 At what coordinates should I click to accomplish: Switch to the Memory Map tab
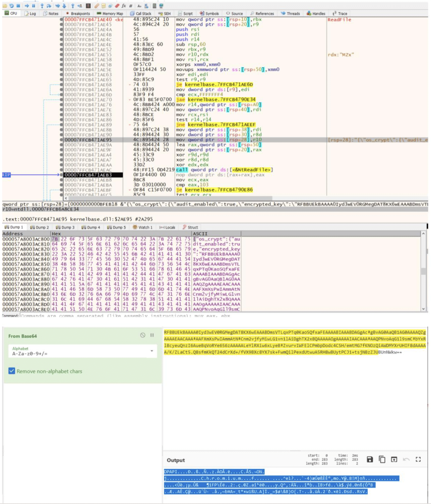110,14
